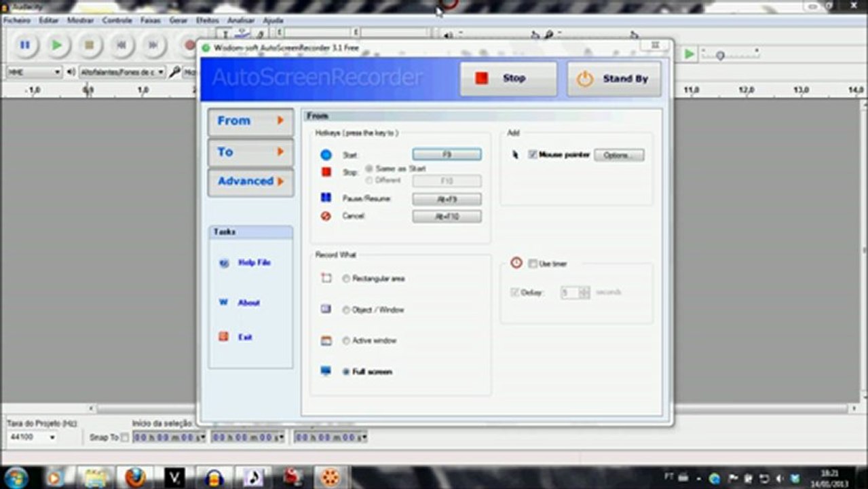This screenshot has width=868, height=489.
Task: Open Firefox from the taskbar
Action: pyautogui.click(x=135, y=477)
